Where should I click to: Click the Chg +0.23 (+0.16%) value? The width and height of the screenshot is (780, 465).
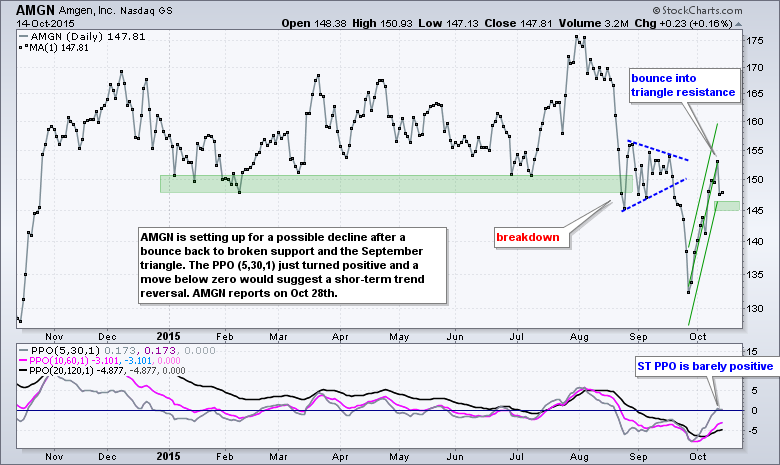click(x=683, y=23)
